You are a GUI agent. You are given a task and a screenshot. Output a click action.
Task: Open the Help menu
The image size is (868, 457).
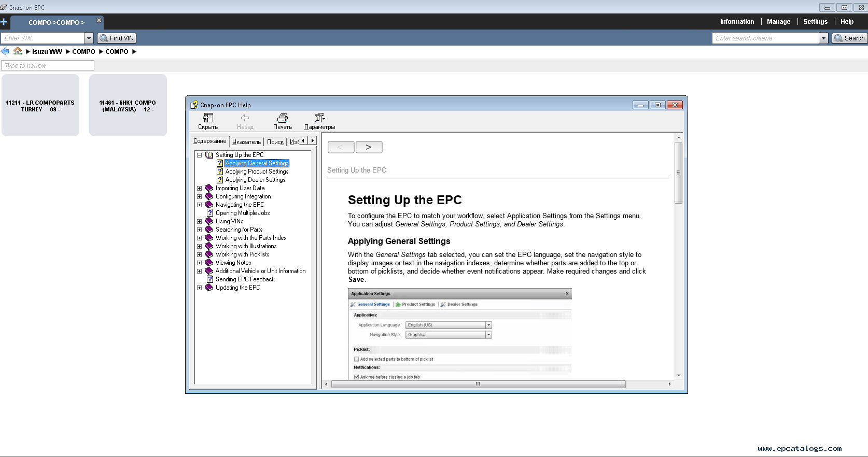point(847,22)
